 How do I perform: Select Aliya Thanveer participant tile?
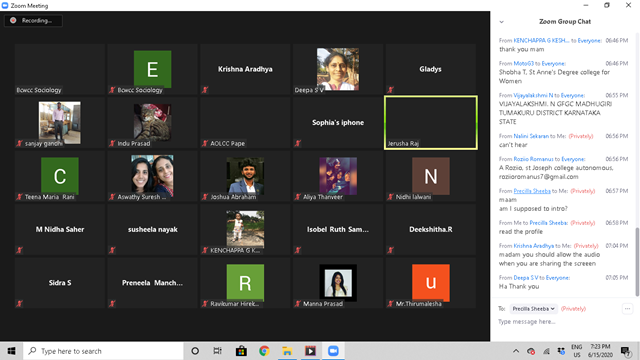tap(338, 176)
